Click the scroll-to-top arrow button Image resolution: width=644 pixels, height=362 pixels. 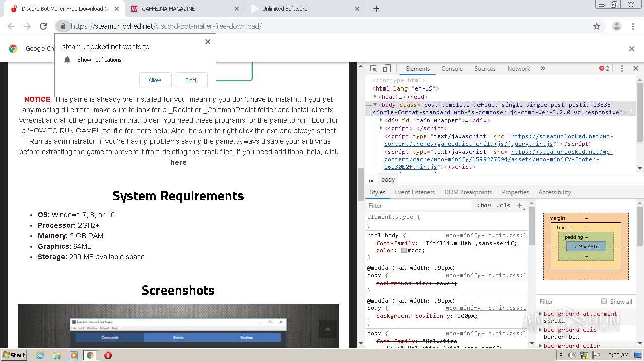328,329
